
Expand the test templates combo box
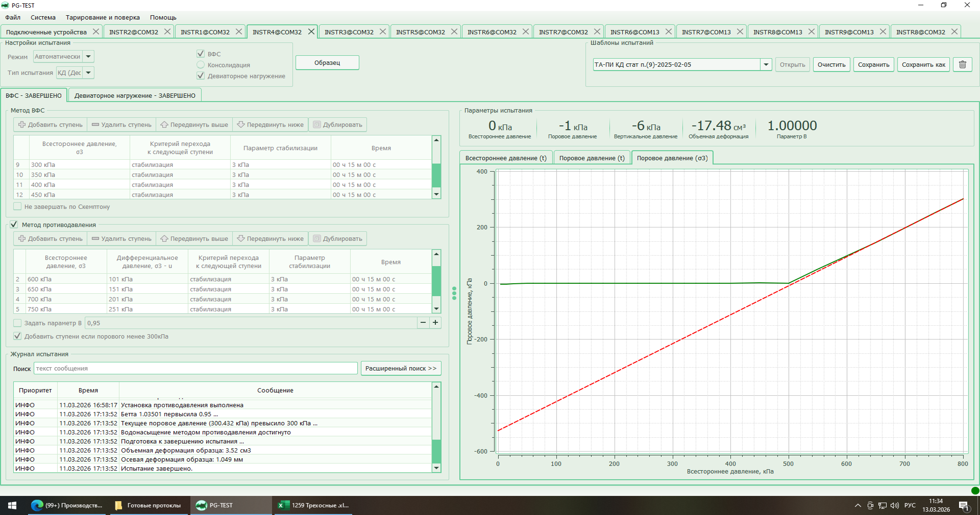766,64
